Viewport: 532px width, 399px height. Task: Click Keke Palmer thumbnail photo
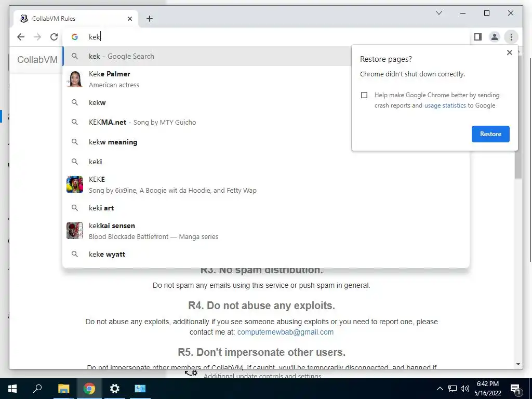pos(75,79)
